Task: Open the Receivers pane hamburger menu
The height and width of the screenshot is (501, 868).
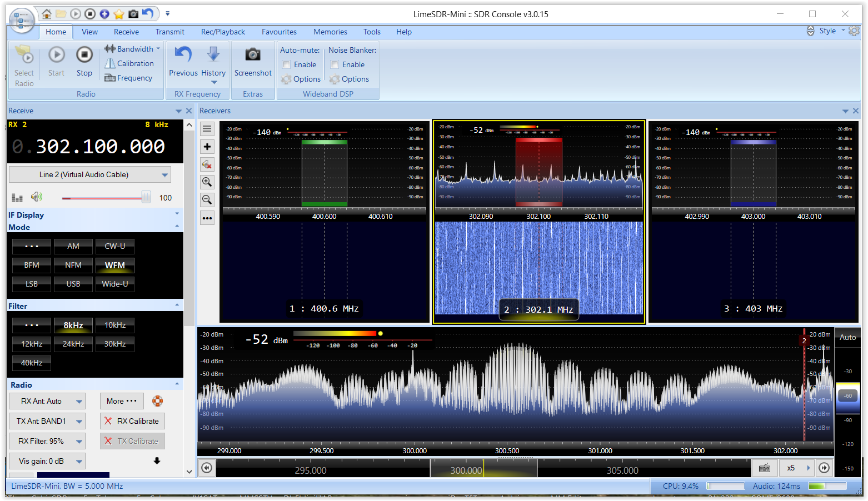Action: (x=207, y=129)
